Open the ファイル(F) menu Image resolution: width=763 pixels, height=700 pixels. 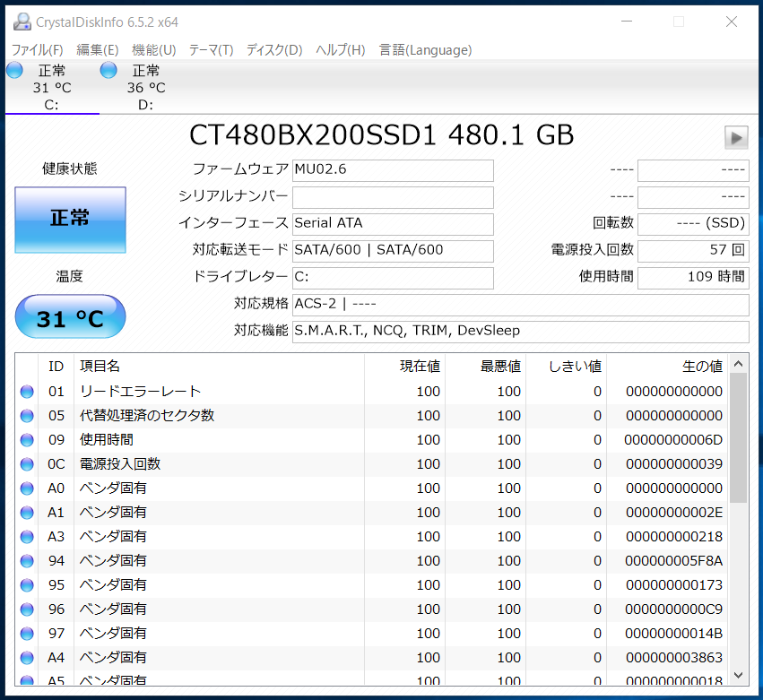point(38,50)
